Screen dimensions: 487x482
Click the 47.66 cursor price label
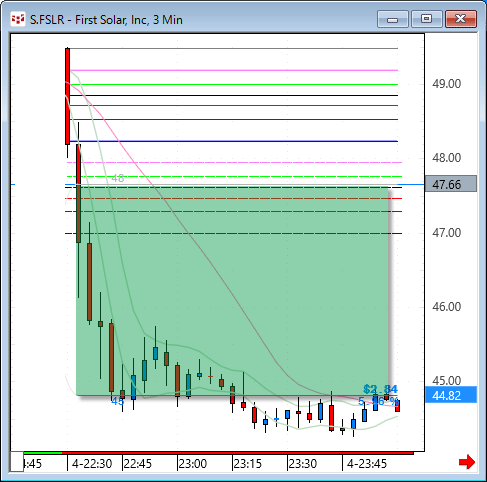pos(451,184)
